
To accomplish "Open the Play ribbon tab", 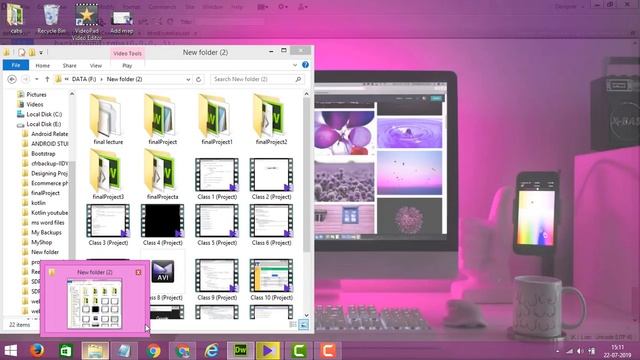I will (x=127, y=65).
